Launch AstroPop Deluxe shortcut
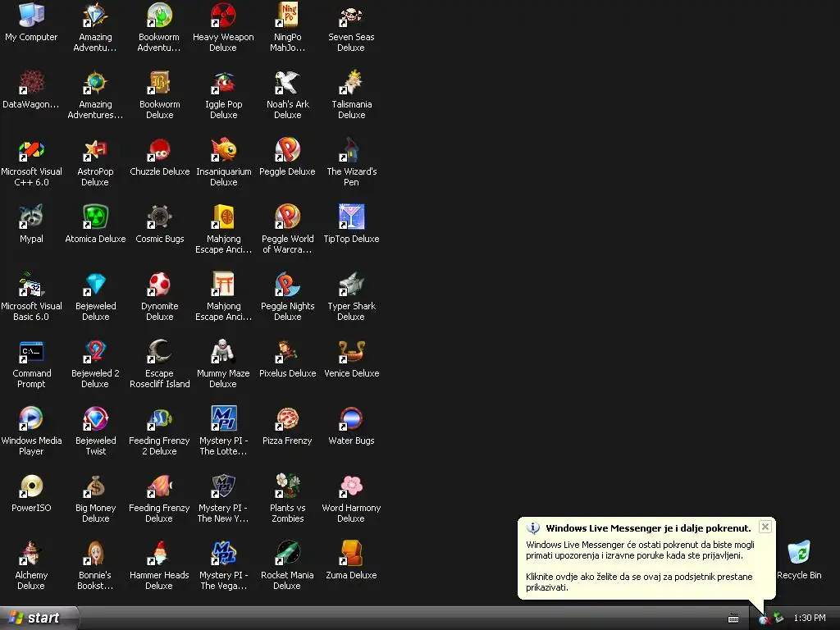Viewport: 840px width, 630px height. 95,149
